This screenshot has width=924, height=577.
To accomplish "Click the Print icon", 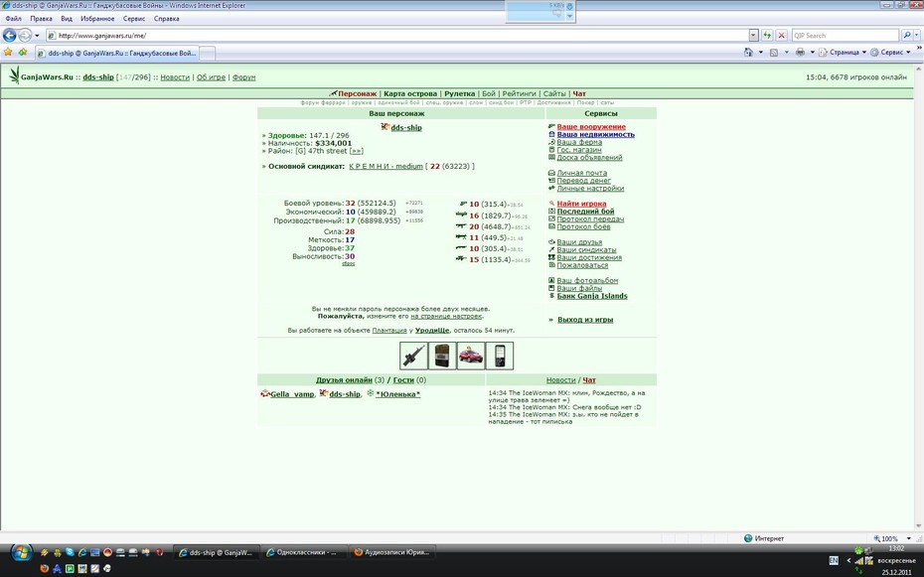I will 800,53.
